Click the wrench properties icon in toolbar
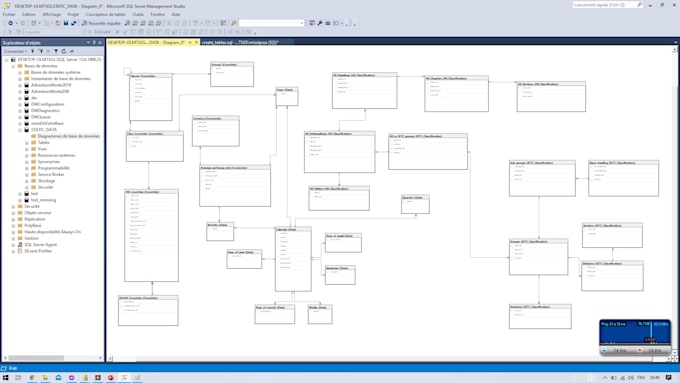This screenshot has height=383, width=680. tap(320, 23)
